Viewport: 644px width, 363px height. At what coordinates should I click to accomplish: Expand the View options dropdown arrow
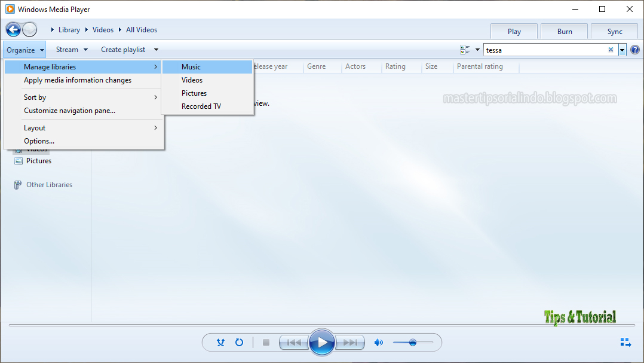point(477,50)
